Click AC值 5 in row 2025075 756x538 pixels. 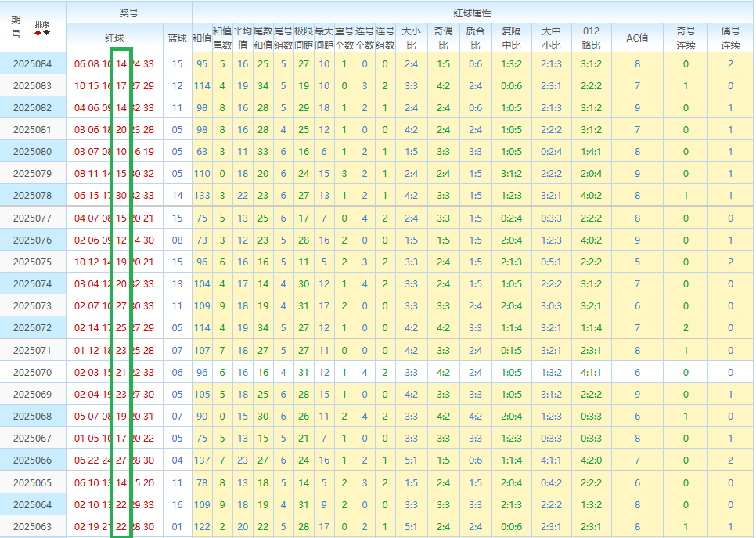637,262
